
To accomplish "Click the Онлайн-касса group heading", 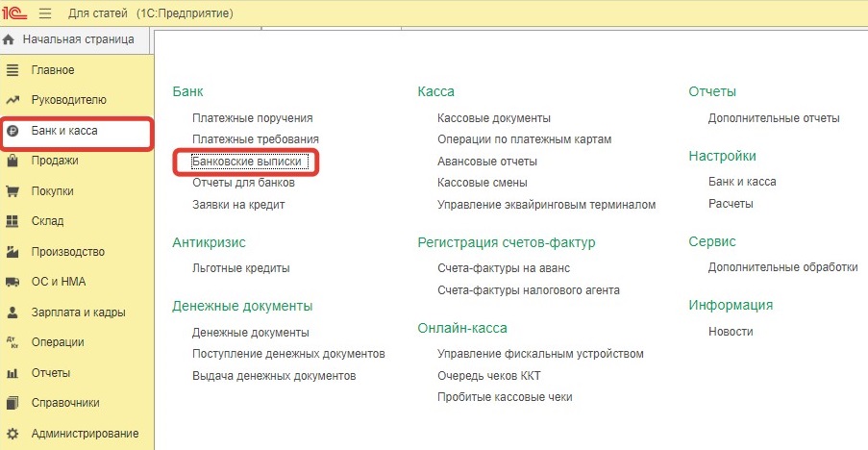I will (x=462, y=328).
